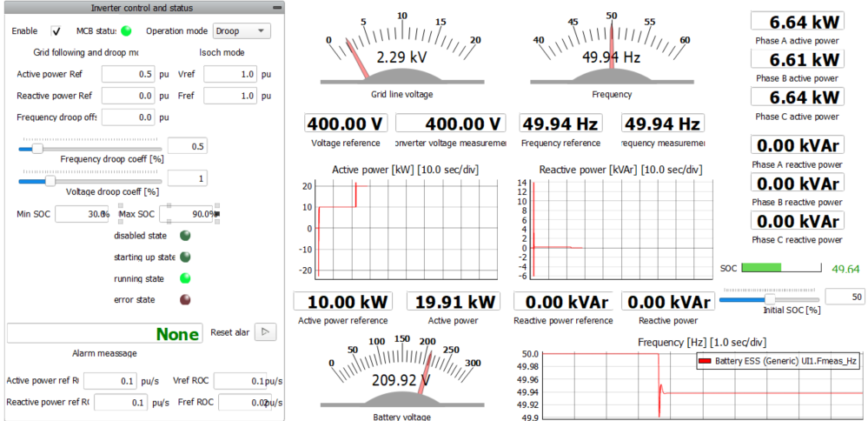
Task: Click the Voltage droop coeff slider handle
Action: [x=50, y=180]
